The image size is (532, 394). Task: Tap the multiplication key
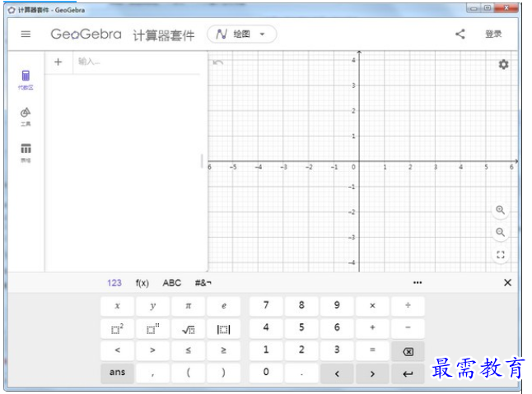[x=372, y=306]
